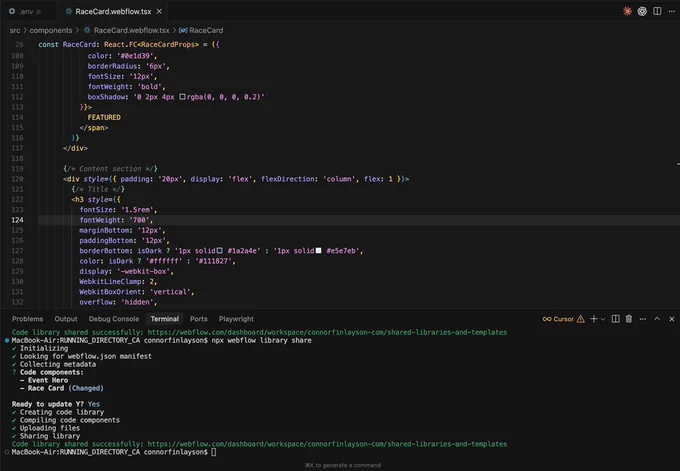Open the last shared-libraries-and-templates link in terminal
This screenshot has height=471, width=680.
click(x=327, y=444)
